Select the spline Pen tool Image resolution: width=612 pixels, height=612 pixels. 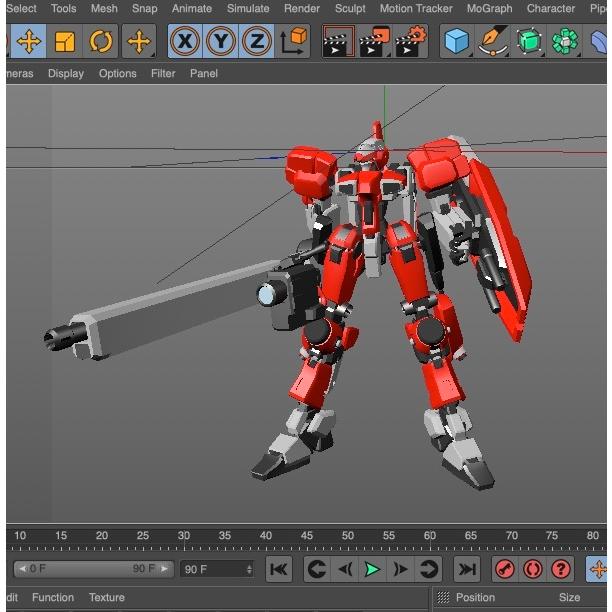tap(493, 41)
